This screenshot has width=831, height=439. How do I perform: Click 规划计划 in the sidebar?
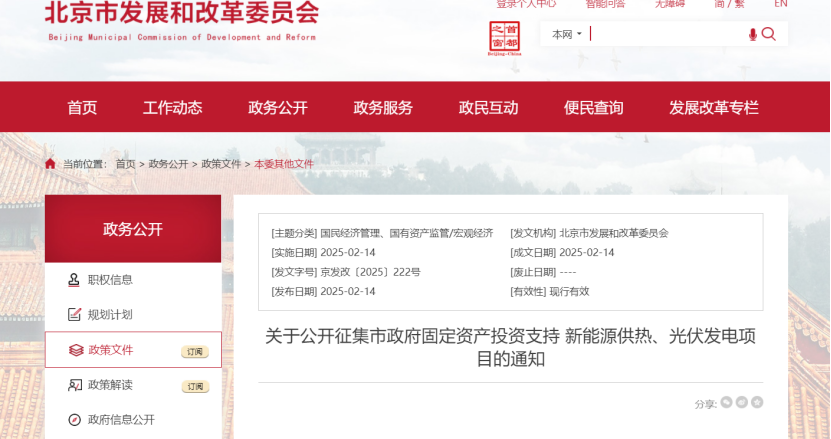click(x=110, y=315)
